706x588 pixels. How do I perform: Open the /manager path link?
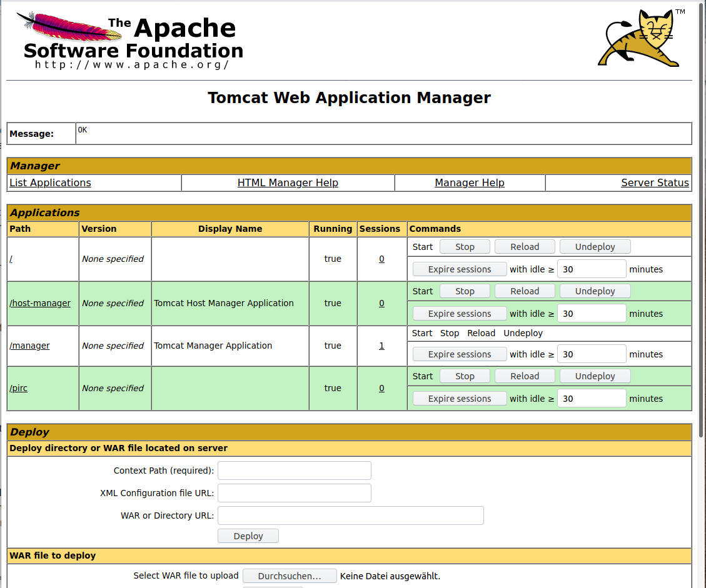pyautogui.click(x=30, y=346)
